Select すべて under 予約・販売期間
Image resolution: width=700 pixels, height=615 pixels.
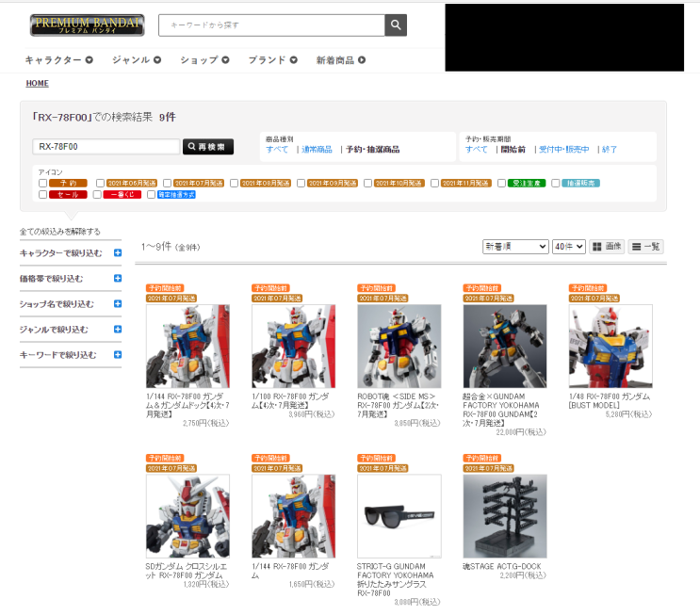pos(477,150)
